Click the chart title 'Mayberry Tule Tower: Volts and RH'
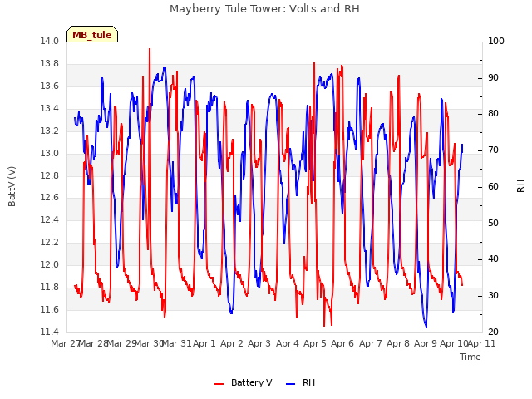532x399 pixels. point(264,9)
